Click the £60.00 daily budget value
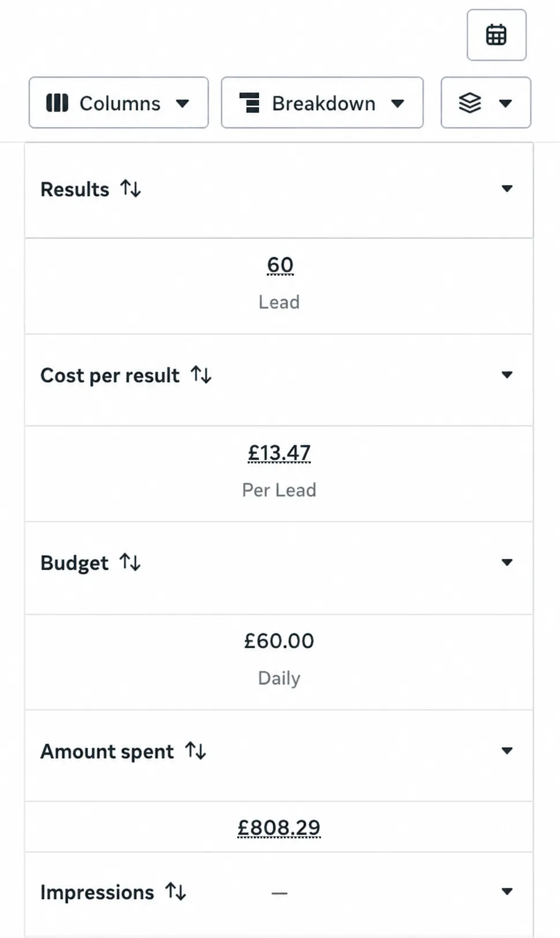This screenshot has height=938, width=560. pyautogui.click(x=279, y=640)
